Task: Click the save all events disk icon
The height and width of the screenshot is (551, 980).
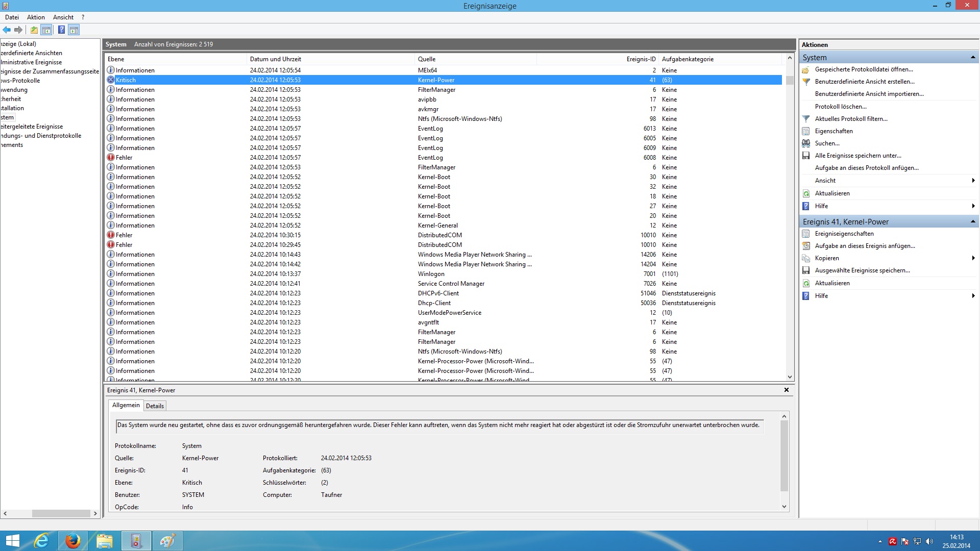Action: coord(806,156)
